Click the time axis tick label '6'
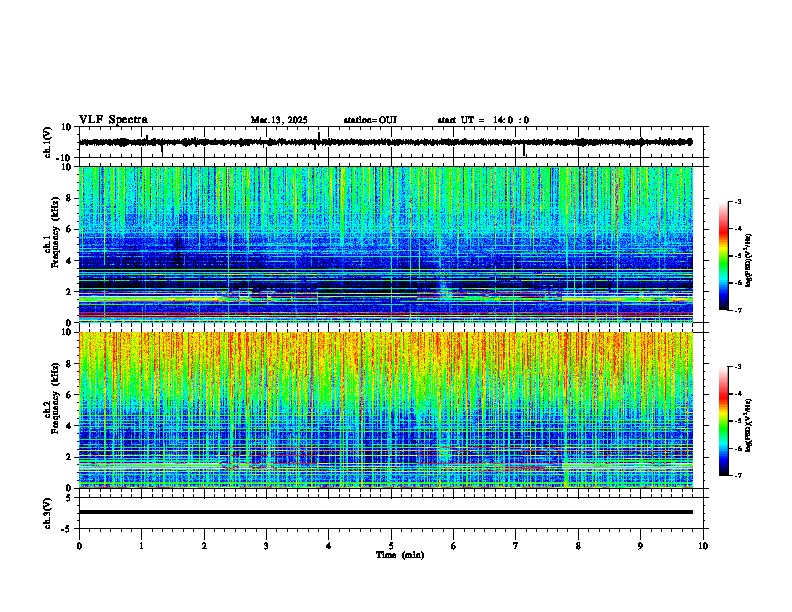This screenshot has width=792, height=612. point(454,546)
